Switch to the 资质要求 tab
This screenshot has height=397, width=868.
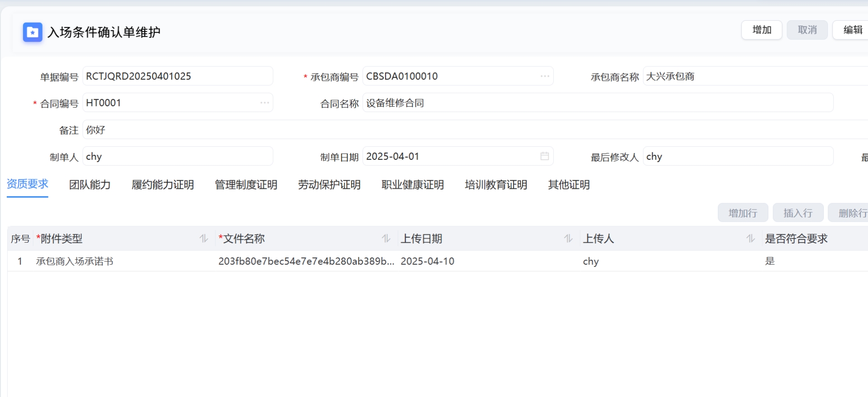pos(28,184)
